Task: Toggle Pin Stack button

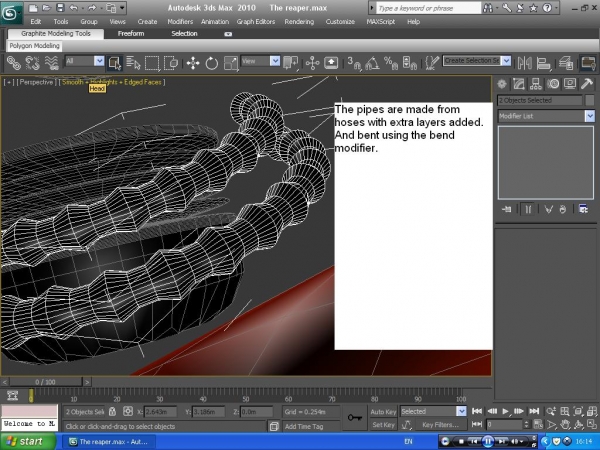Action: (507, 209)
